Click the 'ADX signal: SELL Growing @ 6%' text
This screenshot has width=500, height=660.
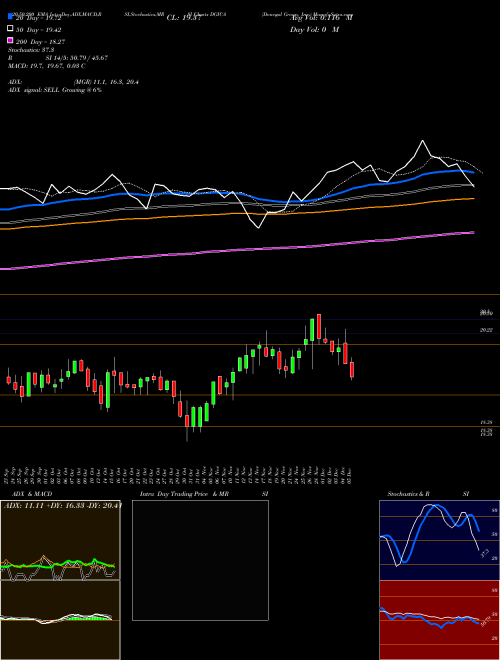tap(55, 90)
